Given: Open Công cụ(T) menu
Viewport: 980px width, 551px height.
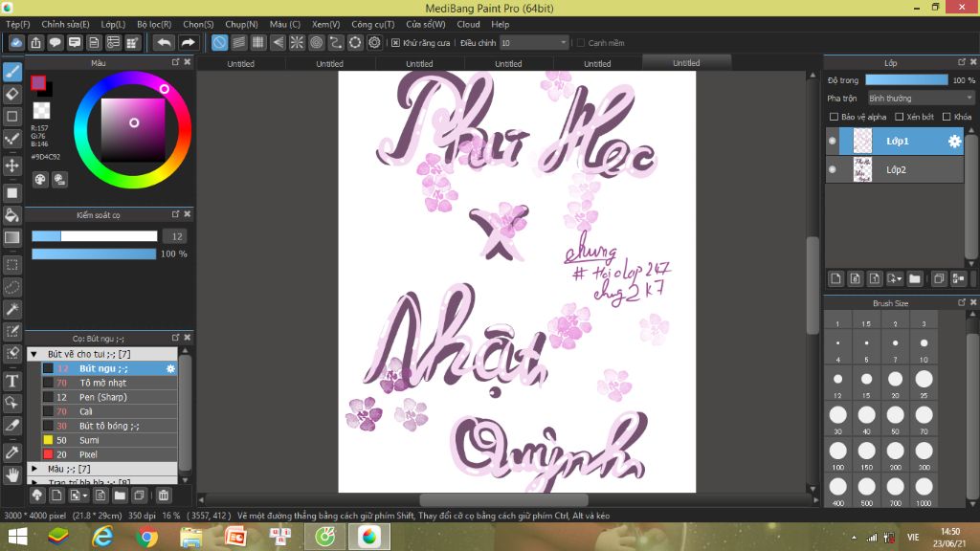Looking at the screenshot, I should point(373,24).
